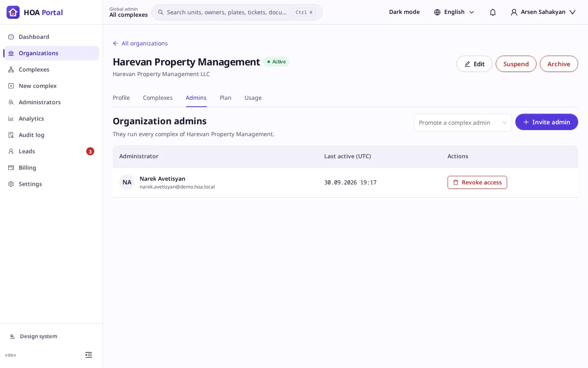The image size is (588, 368).
Task: Click the Edit organization button
Action: (474, 64)
